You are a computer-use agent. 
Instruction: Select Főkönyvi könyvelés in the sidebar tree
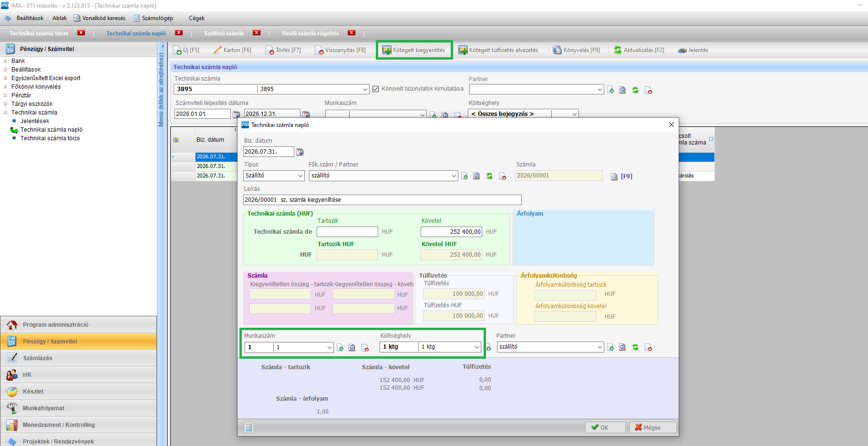click(x=36, y=87)
